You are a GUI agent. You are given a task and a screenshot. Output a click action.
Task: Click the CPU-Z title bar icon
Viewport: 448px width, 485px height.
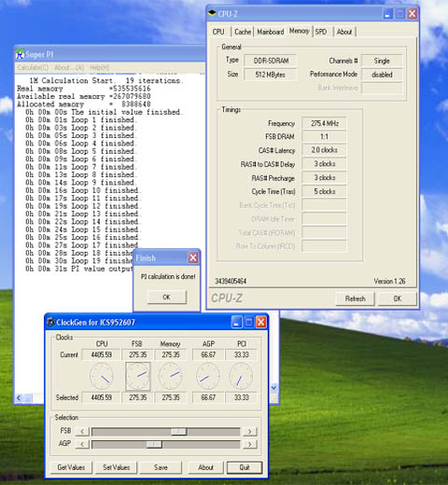click(x=212, y=13)
